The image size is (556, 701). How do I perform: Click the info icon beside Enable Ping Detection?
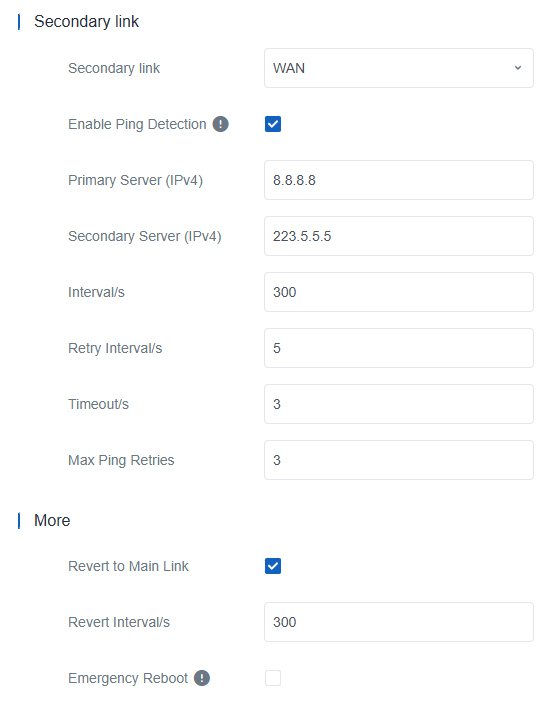pyautogui.click(x=220, y=124)
